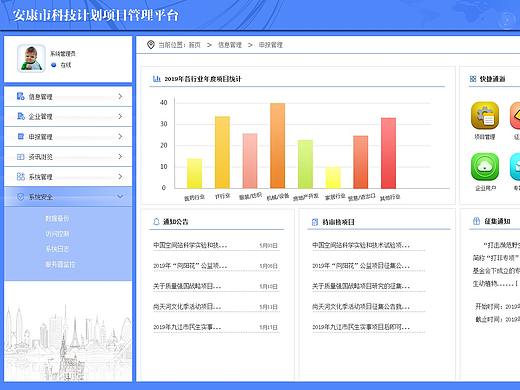520x390 pixels.
Task: Click the 开始时间 line in 征集通知
Action: [497, 306]
